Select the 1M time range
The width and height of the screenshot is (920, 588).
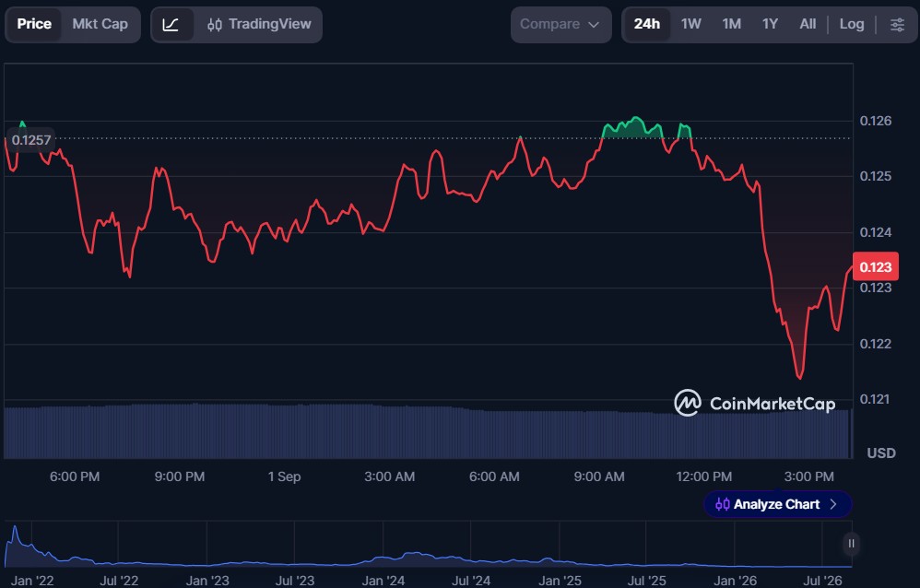[x=731, y=24]
